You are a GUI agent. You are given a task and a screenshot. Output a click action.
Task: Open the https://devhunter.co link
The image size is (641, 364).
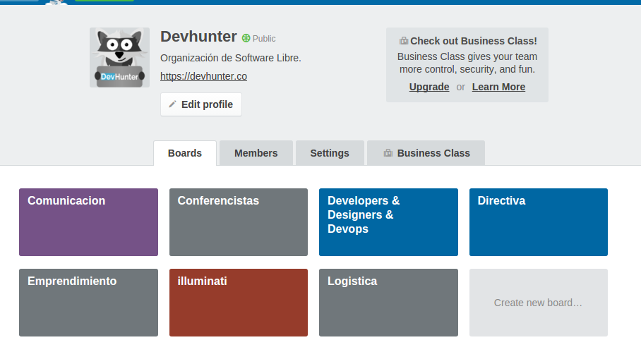[x=203, y=76]
